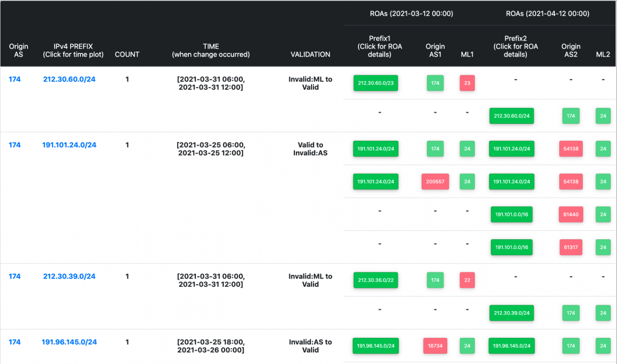Click red AS badge 54138 in top Prefix2 row
Image resolution: width=617 pixels, height=364 pixels.
571,149
